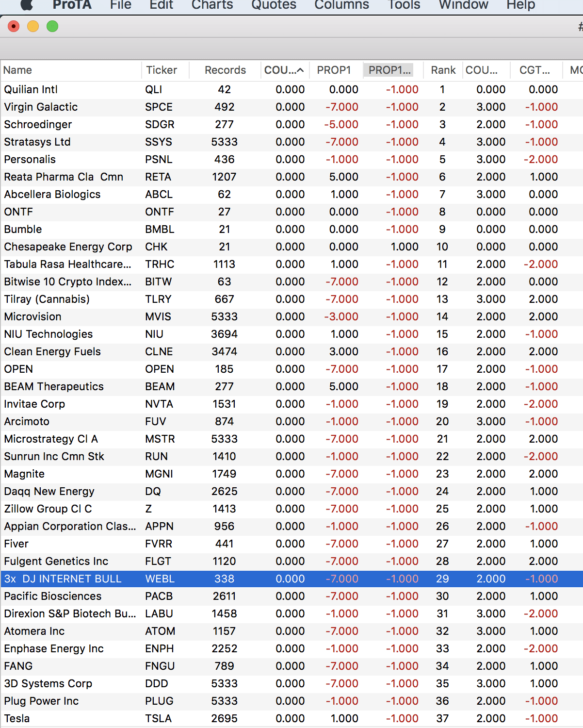Viewport: 583px width, 728px height.
Task: Select the Atomera Inc row
Action: (x=291, y=631)
